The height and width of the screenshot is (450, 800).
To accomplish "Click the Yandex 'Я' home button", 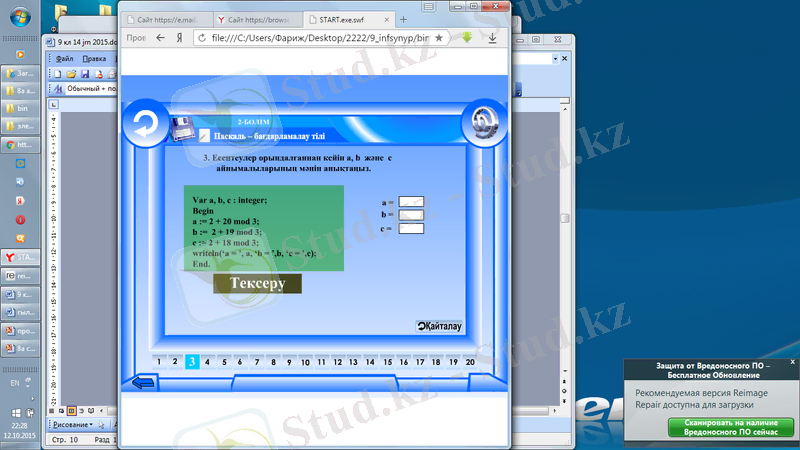I will tap(179, 38).
